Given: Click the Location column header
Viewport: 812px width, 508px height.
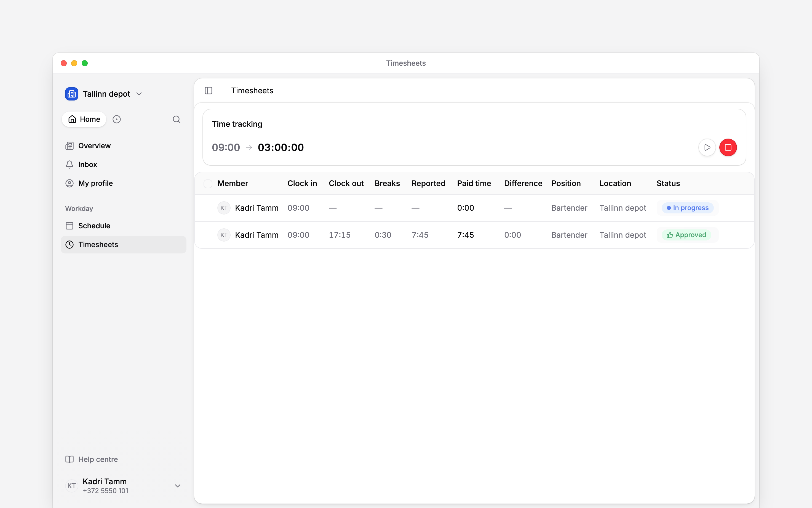Looking at the screenshot, I should click(x=615, y=183).
